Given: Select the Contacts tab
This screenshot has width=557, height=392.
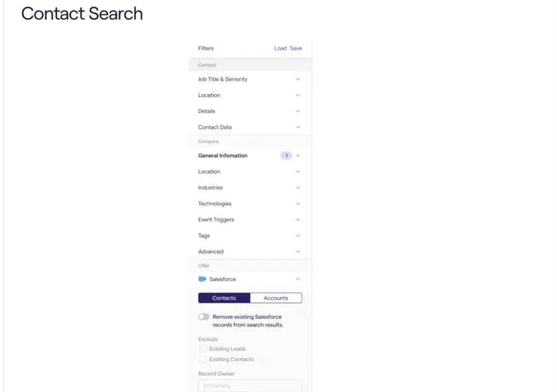Looking at the screenshot, I should (x=224, y=297).
